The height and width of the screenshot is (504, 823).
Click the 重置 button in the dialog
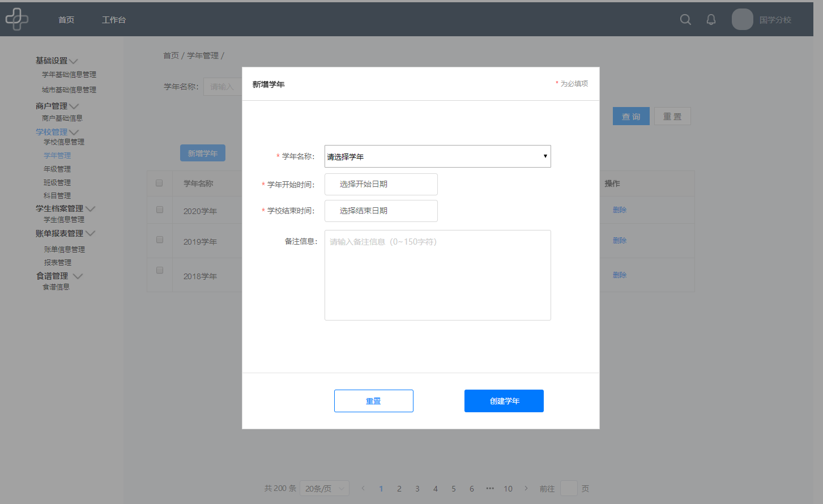(374, 401)
